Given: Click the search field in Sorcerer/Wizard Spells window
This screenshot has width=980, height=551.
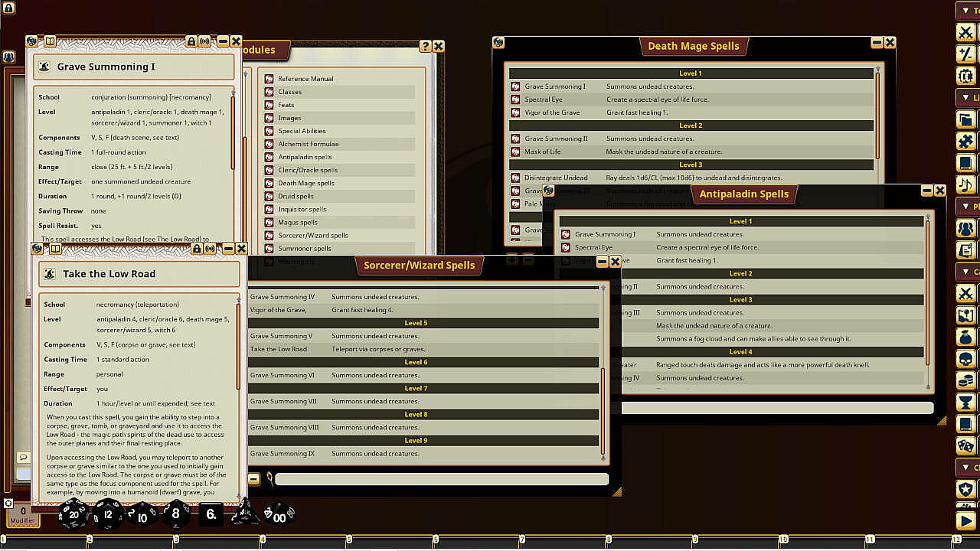Looking at the screenshot, I should pyautogui.click(x=442, y=479).
